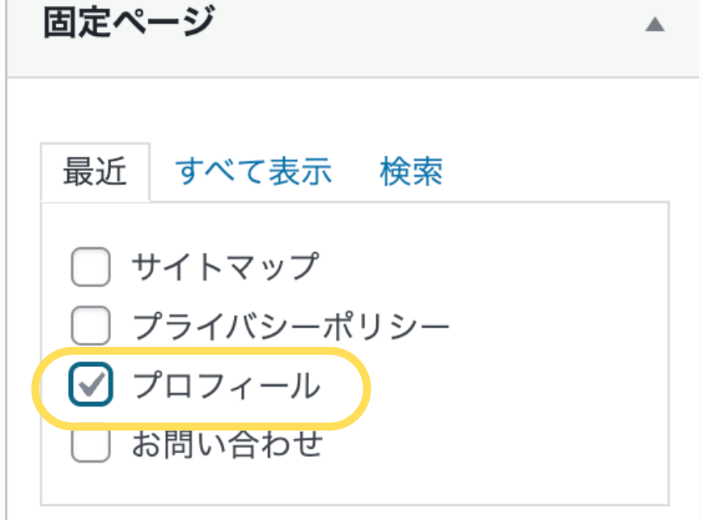Select the 最近 tab
This screenshot has width=702, height=520.
coord(95,172)
